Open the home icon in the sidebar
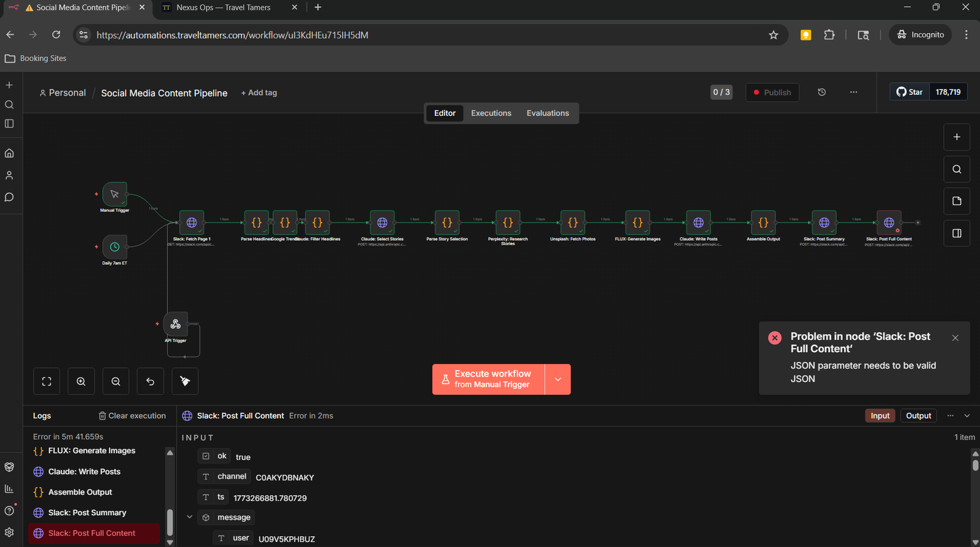 click(9, 153)
